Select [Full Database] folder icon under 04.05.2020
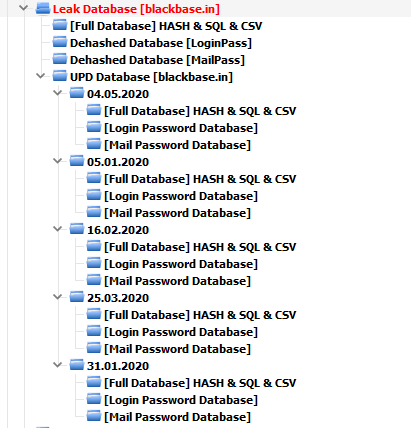411x428 pixels. click(94, 110)
